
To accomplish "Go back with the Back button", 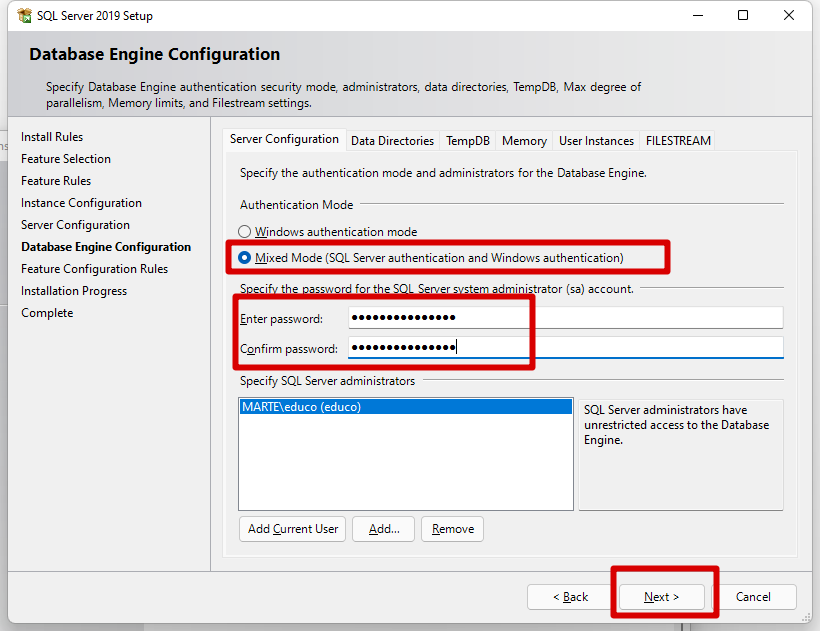I will click(570, 597).
